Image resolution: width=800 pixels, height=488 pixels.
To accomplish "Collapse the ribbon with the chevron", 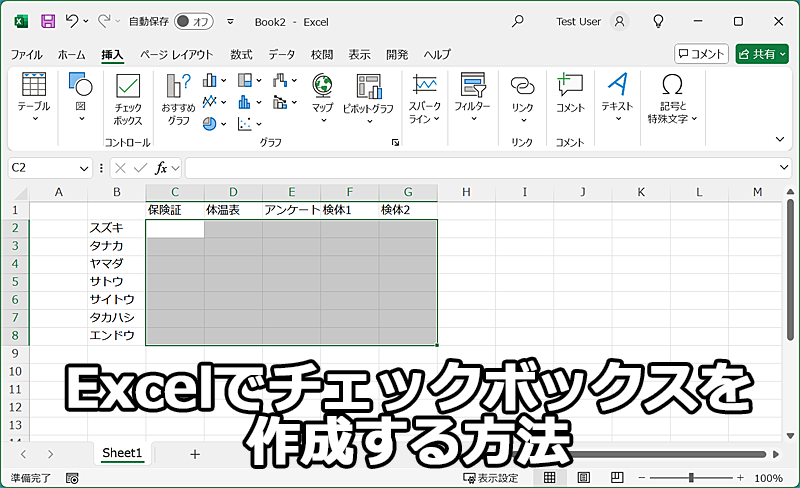I will pos(780,139).
